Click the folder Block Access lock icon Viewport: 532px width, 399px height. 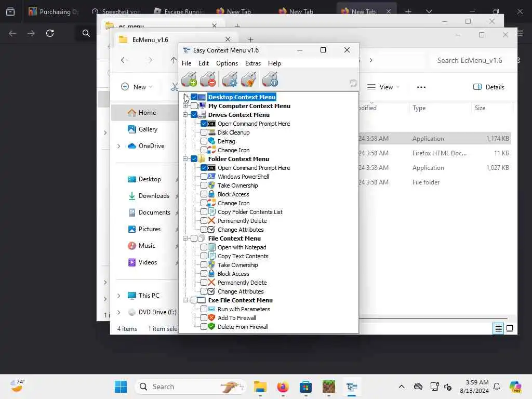tap(211, 194)
